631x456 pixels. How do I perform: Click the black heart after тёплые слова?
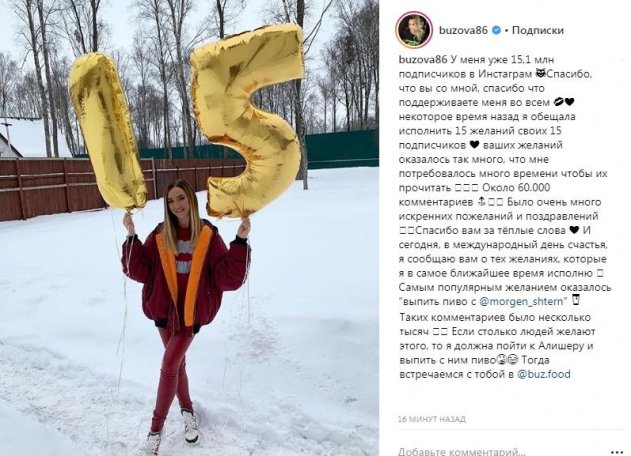pos(574,230)
